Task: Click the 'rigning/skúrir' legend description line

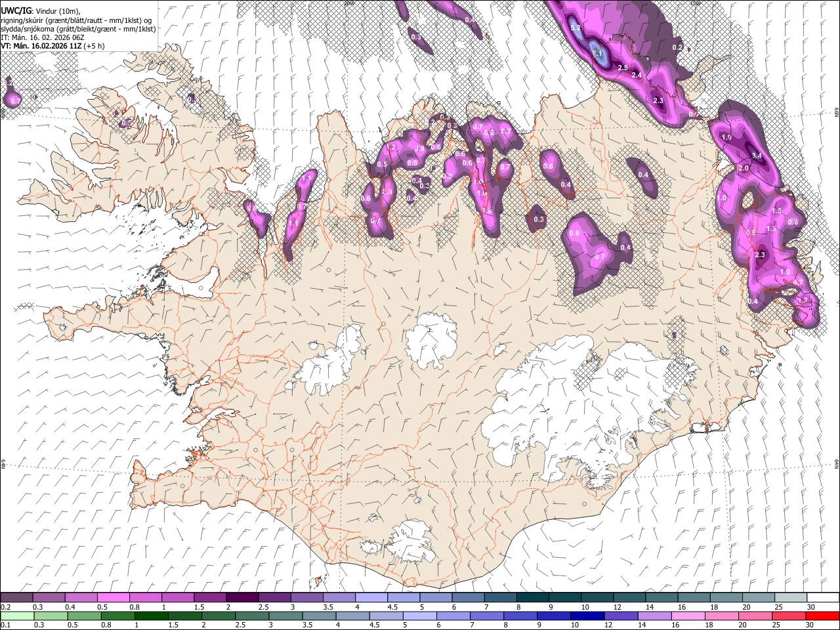Action: tap(76, 20)
